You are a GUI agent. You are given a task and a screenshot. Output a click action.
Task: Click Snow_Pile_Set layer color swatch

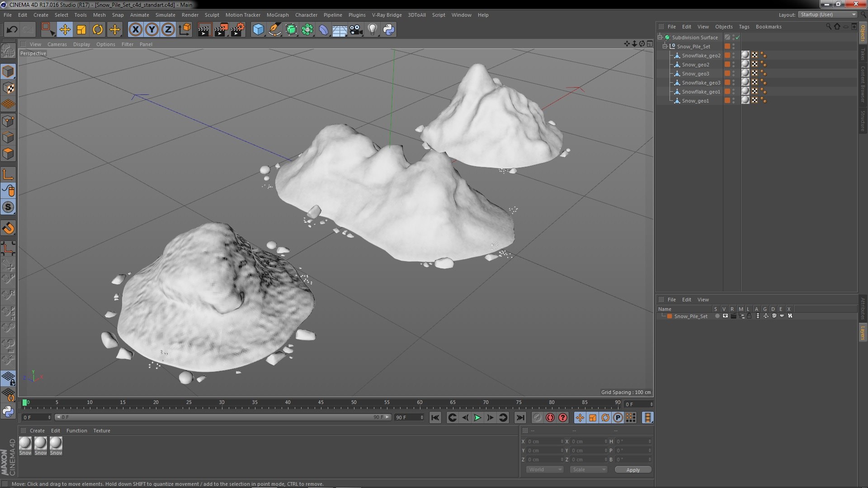pyautogui.click(x=670, y=316)
